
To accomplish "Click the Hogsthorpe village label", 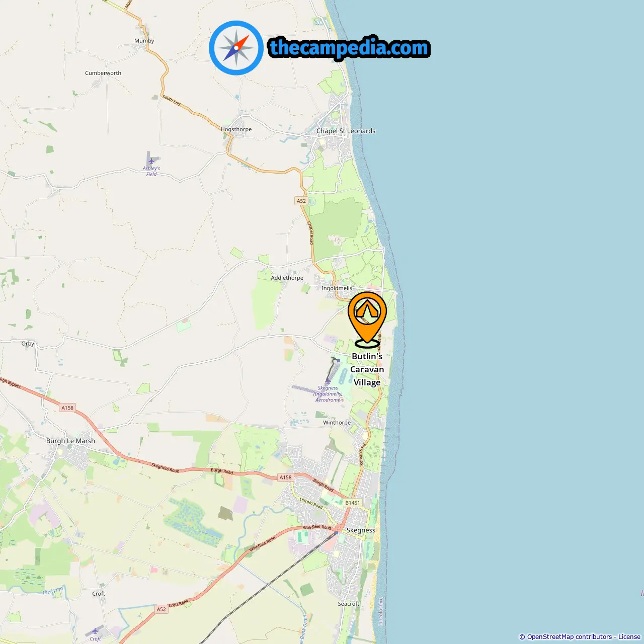I will (x=236, y=129).
